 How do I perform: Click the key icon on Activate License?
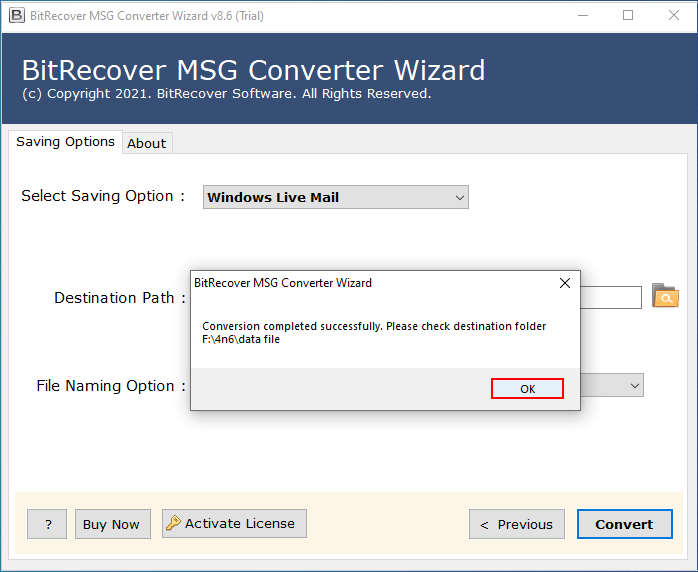click(x=173, y=523)
